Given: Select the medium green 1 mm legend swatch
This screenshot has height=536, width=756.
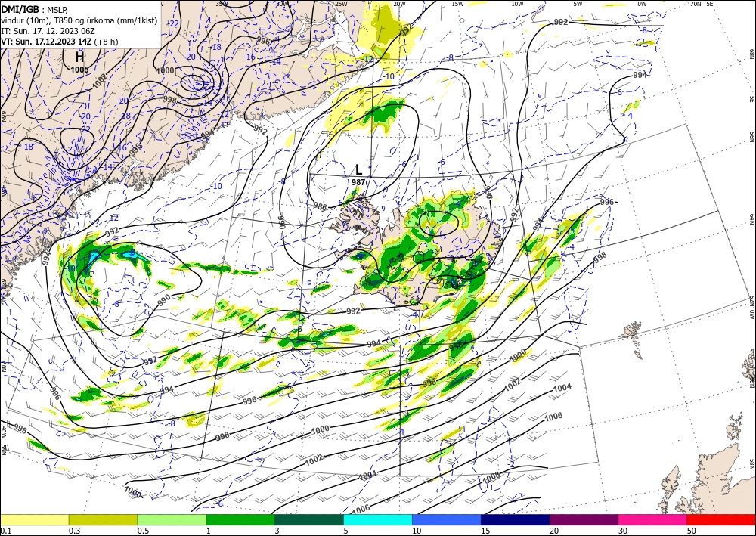Looking at the screenshot, I should point(240,519).
